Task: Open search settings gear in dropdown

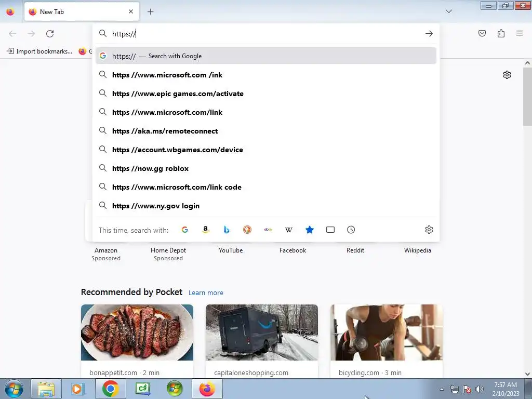Action: pyautogui.click(x=429, y=230)
